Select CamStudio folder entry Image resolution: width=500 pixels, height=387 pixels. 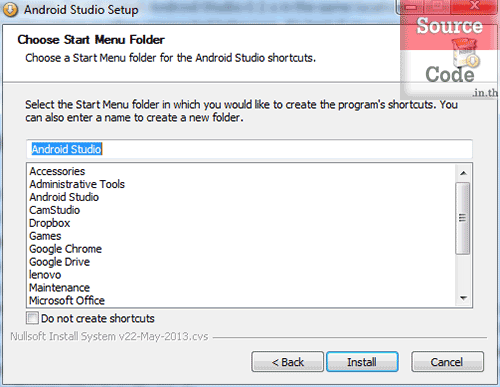pos(55,210)
